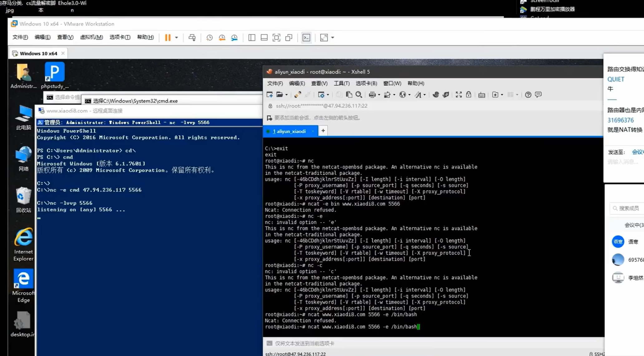This screenshot has height=356, width=644.
Task: Close the Windows 10 x64 VM tab
Action: click(x=63, y=53)
